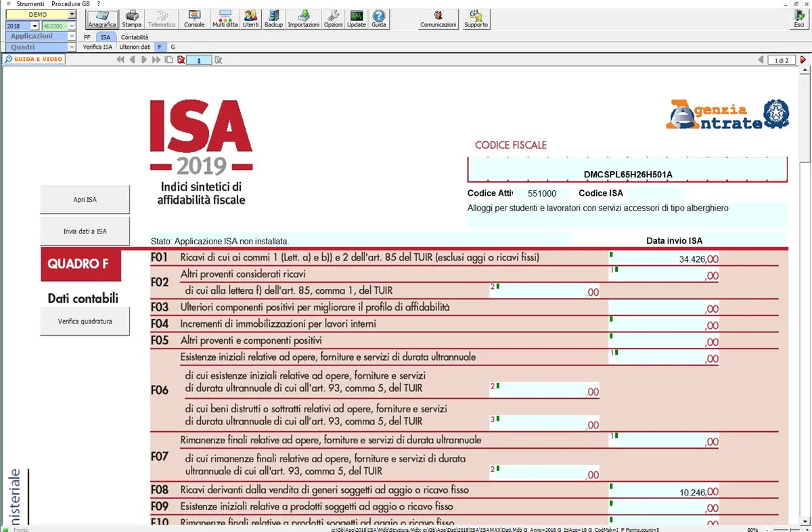The image size is (812, 532).
Task: Switch to the Contabilità tab
Action: click(x=135, y=37)
